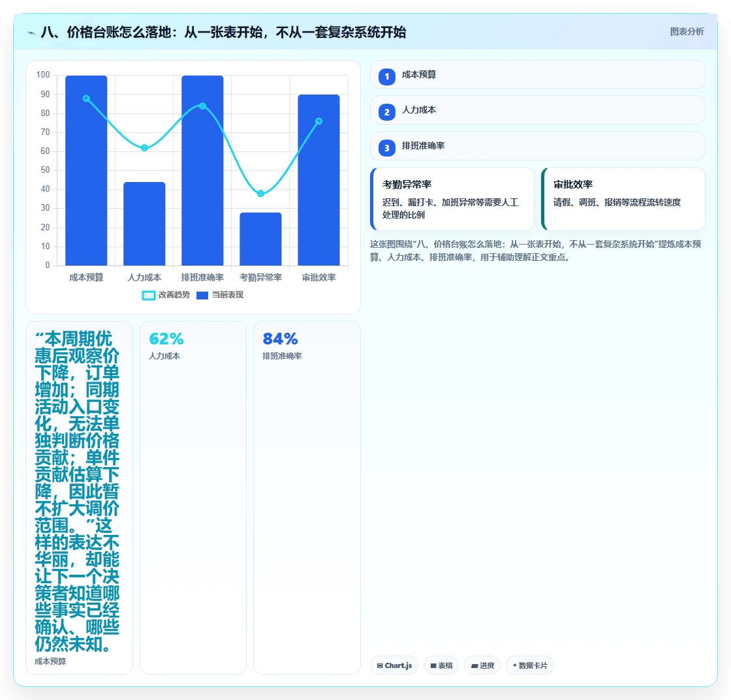731x700 pixels.
Task: Select the 人力成本 list row text
Action: (419, 110)
